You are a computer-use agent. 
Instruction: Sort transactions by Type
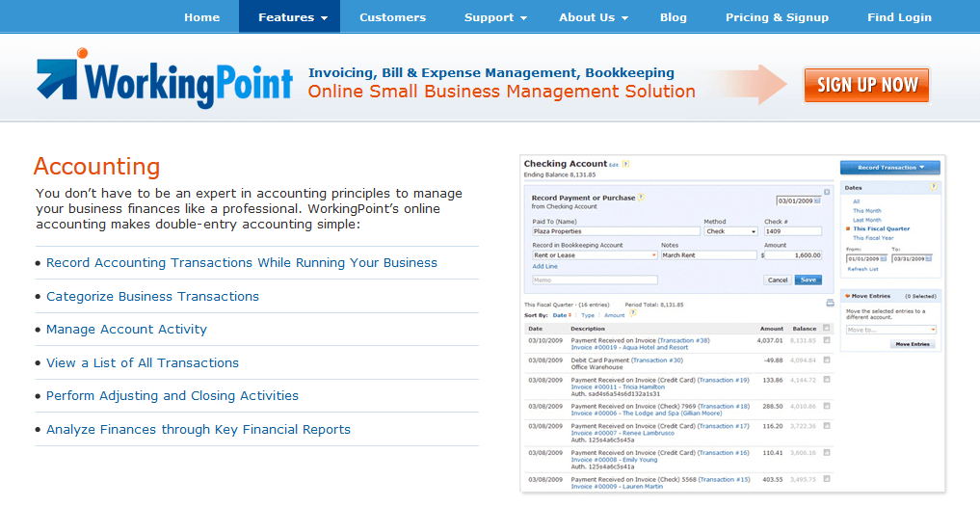(x=588, y=316)
